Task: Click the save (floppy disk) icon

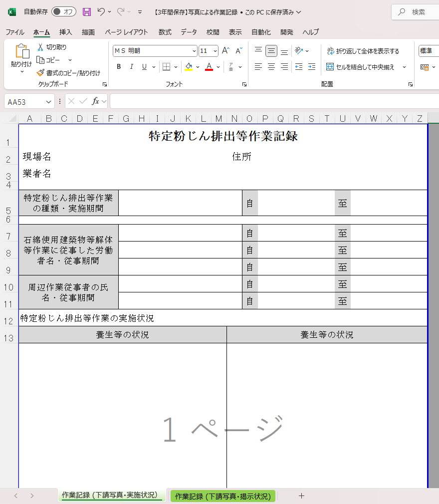Action: coord(87,11)
